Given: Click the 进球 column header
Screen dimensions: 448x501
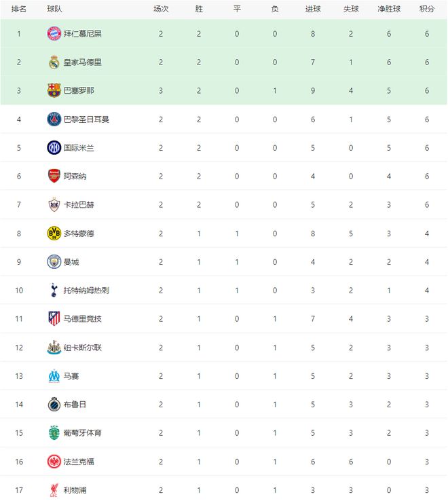Looking at the screenshot, I should point(313,10).
